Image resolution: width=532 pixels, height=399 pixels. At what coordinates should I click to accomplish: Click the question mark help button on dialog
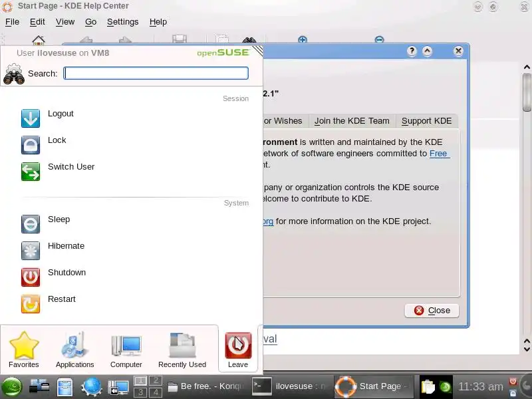[412, 51]
